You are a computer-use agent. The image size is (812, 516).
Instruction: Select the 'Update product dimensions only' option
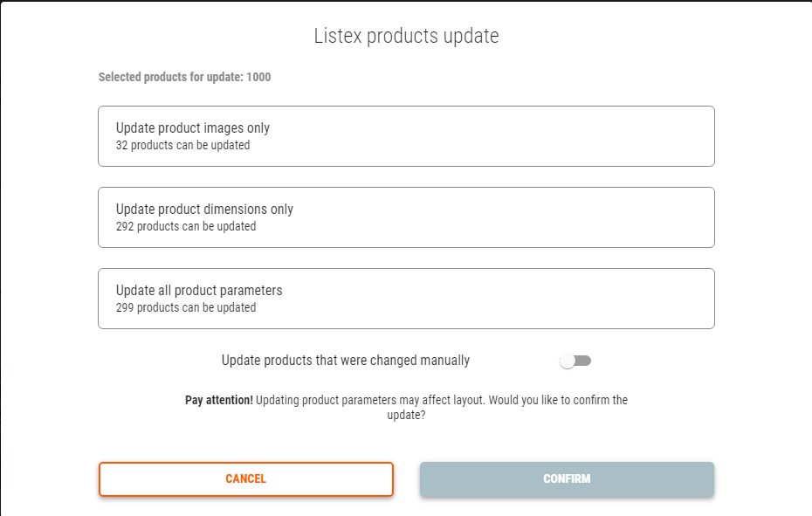point(406,217)
